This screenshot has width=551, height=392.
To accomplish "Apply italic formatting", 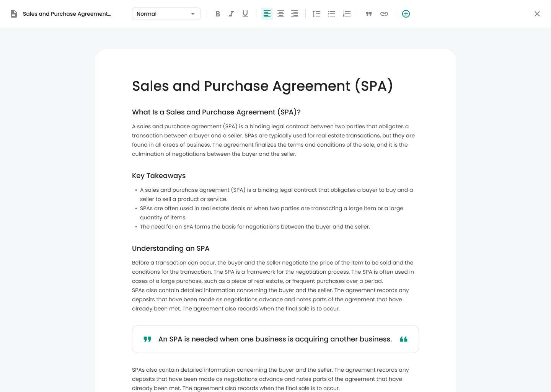I will pyautogui.click(x=231, y=13).
